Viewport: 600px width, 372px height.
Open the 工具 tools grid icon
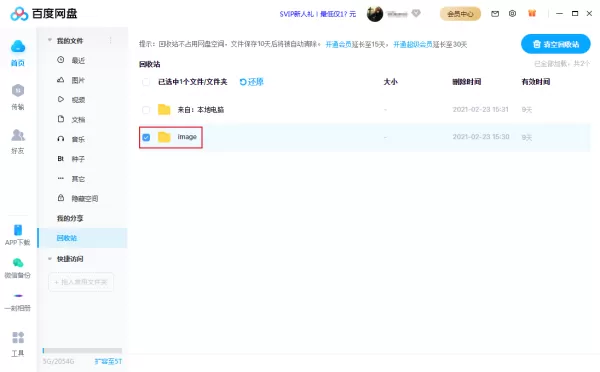coord(18,338)
